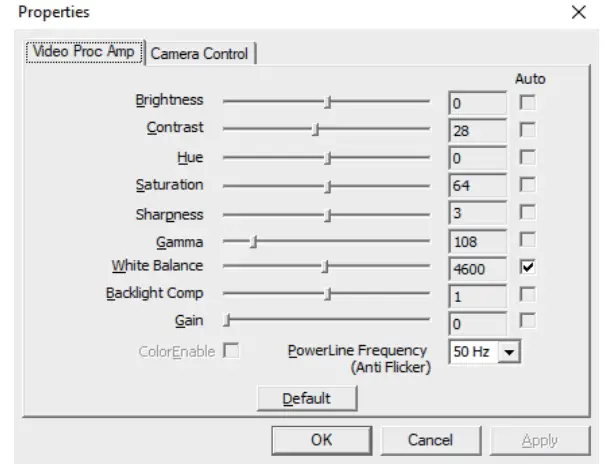Enable the Brightness Auto checkbox
The image size is (607, 464).
click(x=527, y=101)
